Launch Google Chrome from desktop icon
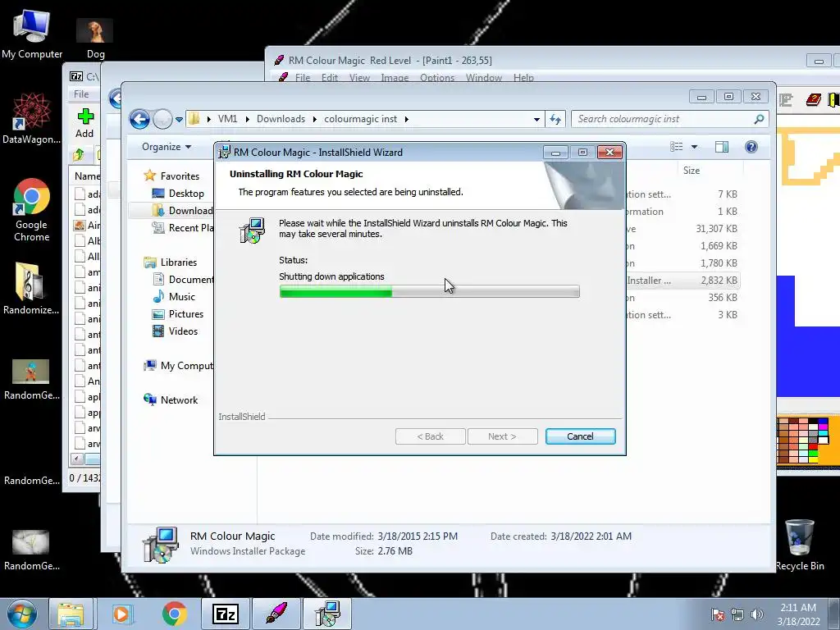Screen dimensions: 840x630 [x=31, y=210]
